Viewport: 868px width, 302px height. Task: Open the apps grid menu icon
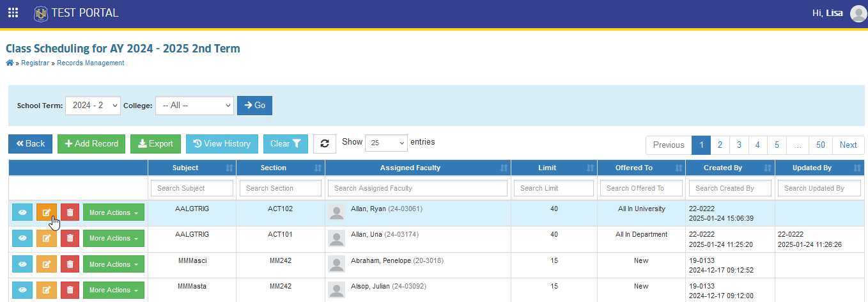click(x=13, y=13)
